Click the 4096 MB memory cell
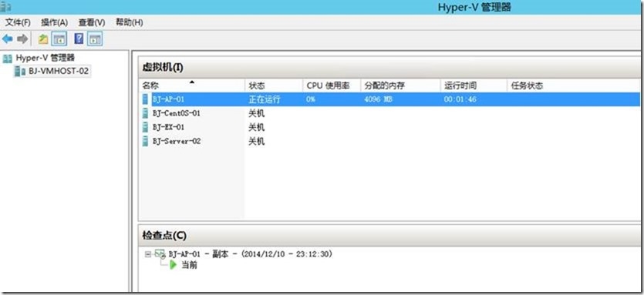Image resolution: width=644 pixels, height=295 pixels. (378, 99)
